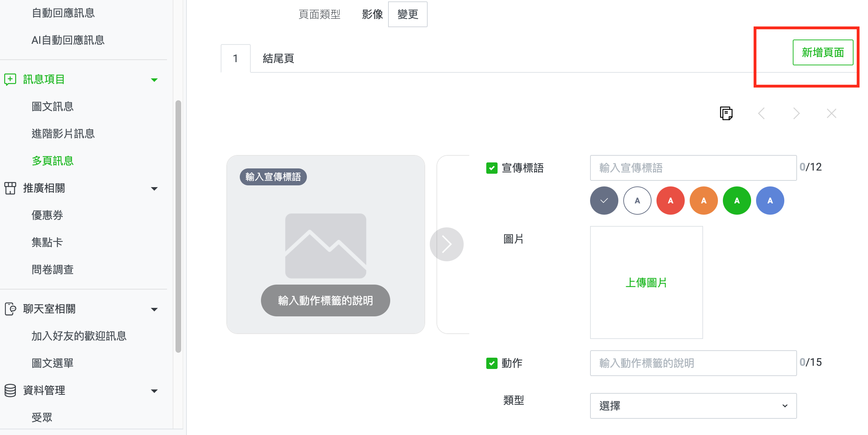Switch to the 結尾頁 tab
This screenshot has width=868, height=435.
(x=278, y=59)
